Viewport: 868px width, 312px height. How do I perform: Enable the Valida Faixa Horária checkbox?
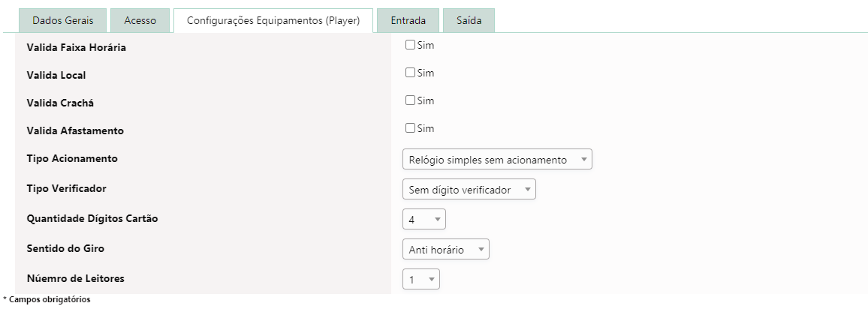[410, 45]
